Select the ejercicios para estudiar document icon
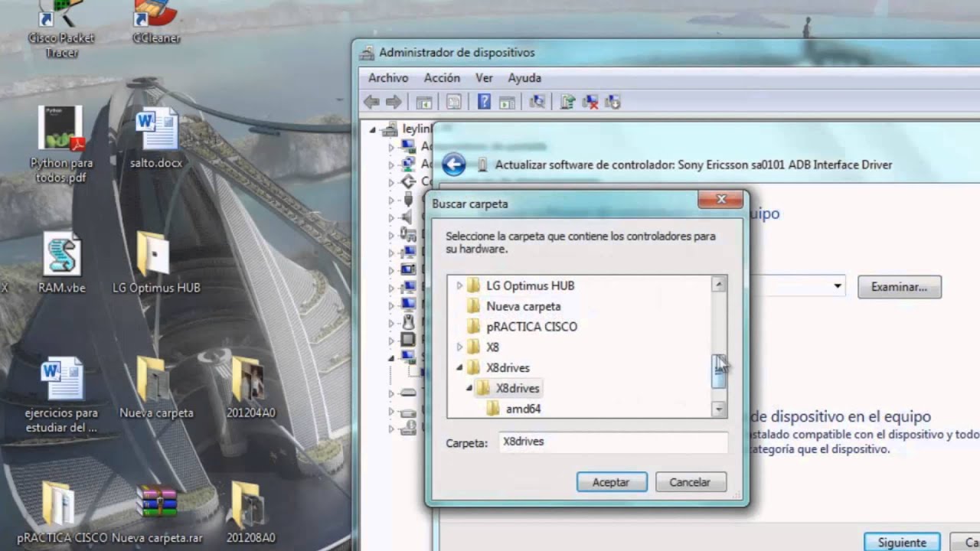The height and width of the screenshot is (551, 980). pyautogui.click(x=61, y=394)
